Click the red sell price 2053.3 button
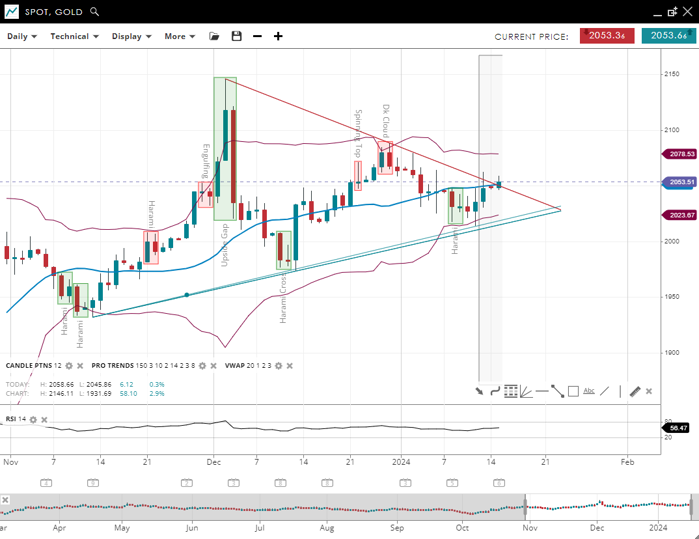The width and height of the screenshot is (699, 539). click(x=607, y=36)
